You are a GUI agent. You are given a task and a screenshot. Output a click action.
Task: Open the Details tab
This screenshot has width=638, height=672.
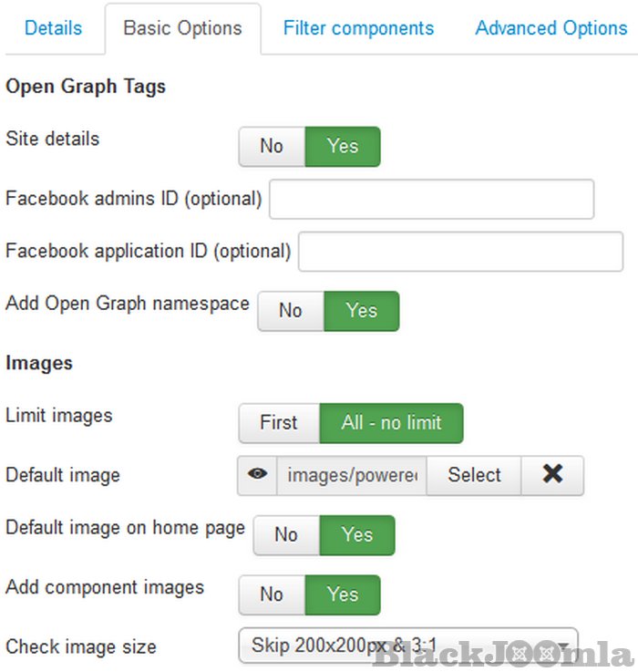53,28
